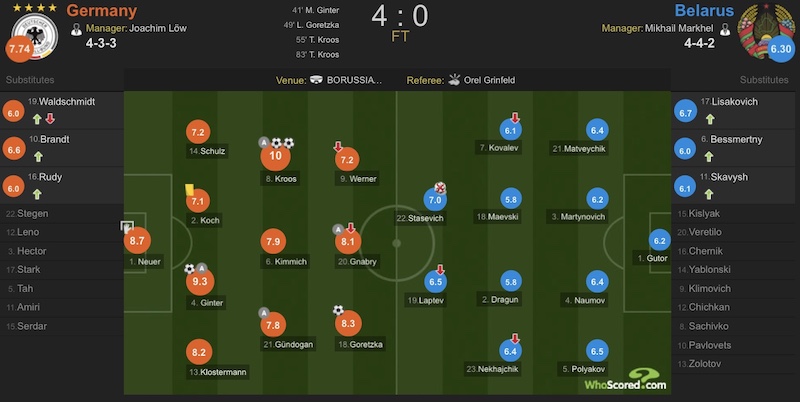The width and height of the screenshot is (800, 402).
Task: Click the green sub-in arrow under Brandt
Action: (x=38, y=157)
